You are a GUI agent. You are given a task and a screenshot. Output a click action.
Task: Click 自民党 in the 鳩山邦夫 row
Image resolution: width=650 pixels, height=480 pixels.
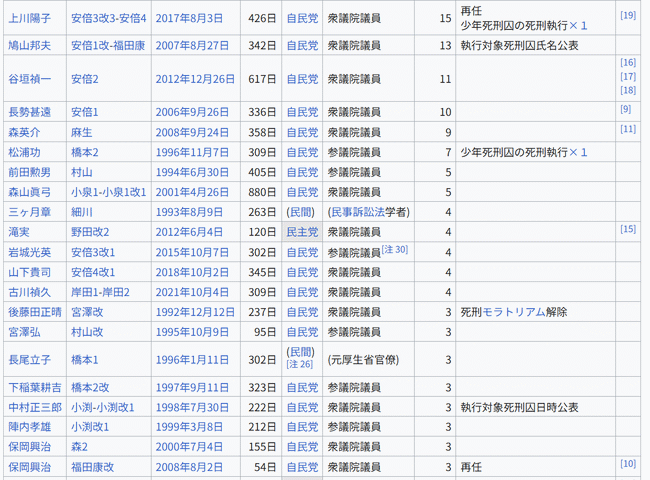point(302,45)
